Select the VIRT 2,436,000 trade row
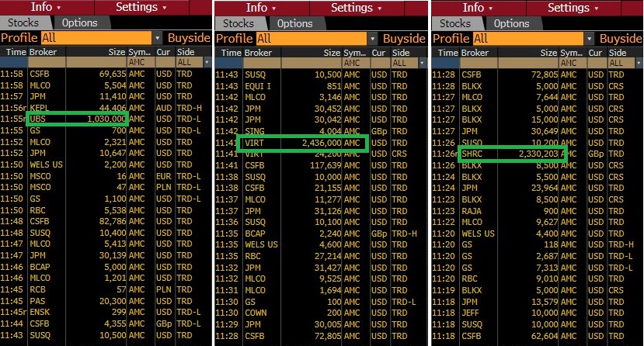Image resolution: width=644 pixels, height=346 pixels. point(321,143)
